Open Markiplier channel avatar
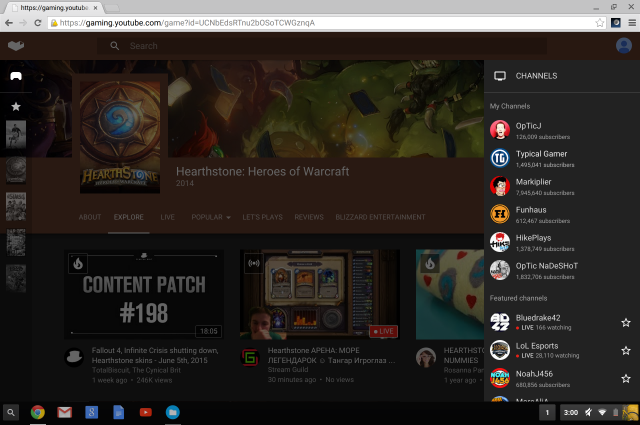This screenshot has width=640, height=425. click(x=500, y=186)
